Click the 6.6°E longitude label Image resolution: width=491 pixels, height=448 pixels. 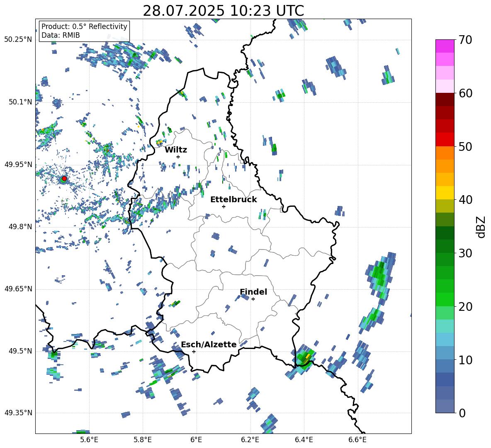[357, 440]
